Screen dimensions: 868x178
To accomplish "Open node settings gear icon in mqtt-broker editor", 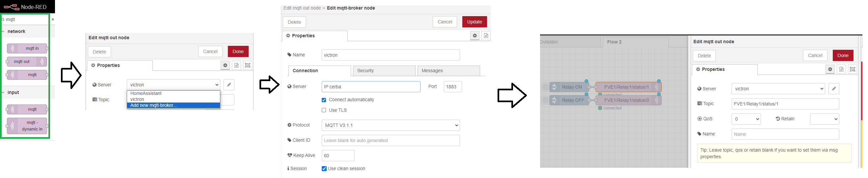I will point(475,36).
